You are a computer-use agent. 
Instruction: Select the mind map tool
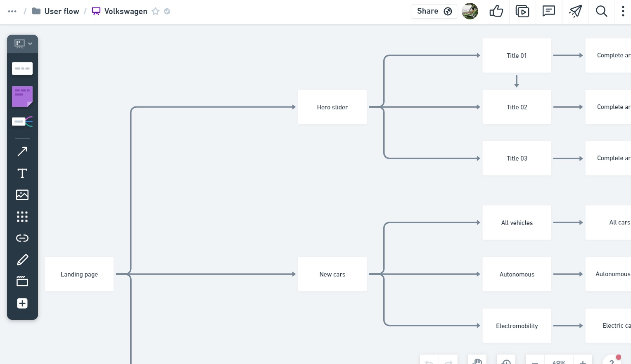point(22,121)
